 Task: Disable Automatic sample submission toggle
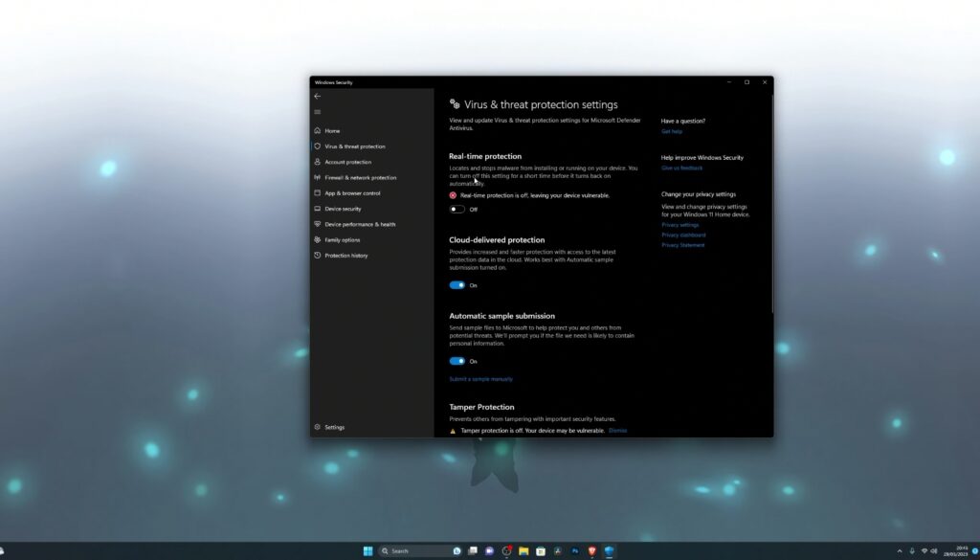[x=457, y=361]
